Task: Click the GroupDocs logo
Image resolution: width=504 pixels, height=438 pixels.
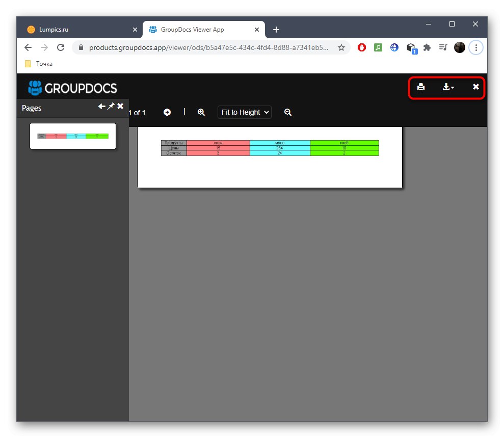Action: pos(72,88)
